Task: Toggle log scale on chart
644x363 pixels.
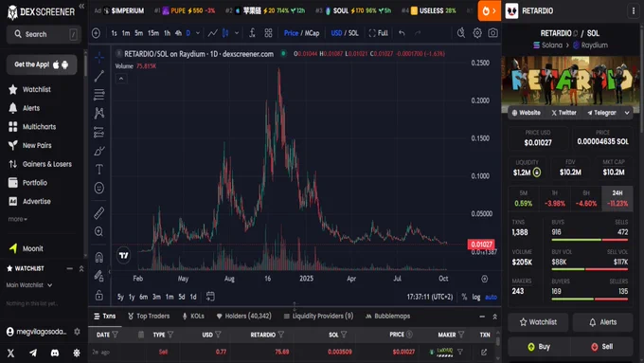Action: click(x=476, y=297)
